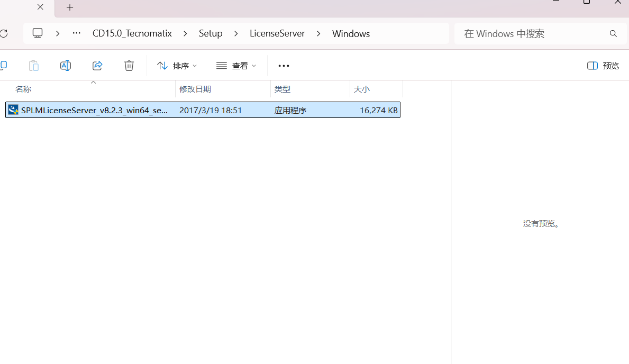The height and width of the screenshot is (364, 629).
Task: Click the 没有预览。 message text
Action: pos(541,224)
